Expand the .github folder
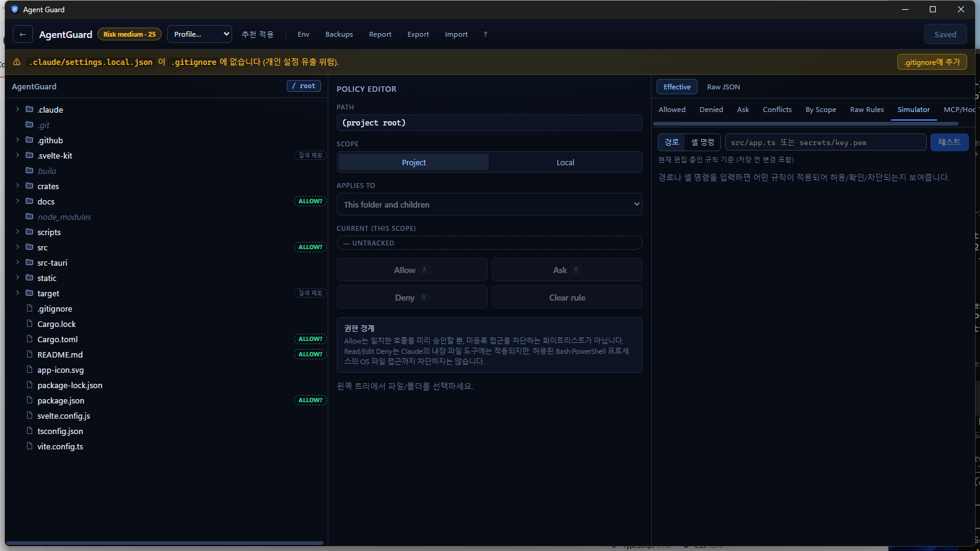Viewport: 980px width, 551px height. (17, 140)
